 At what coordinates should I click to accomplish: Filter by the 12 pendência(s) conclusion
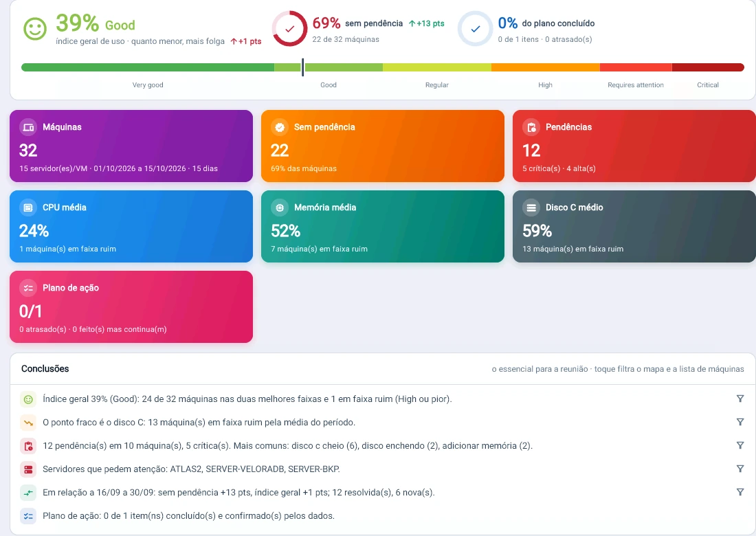(x=740, y=445)
